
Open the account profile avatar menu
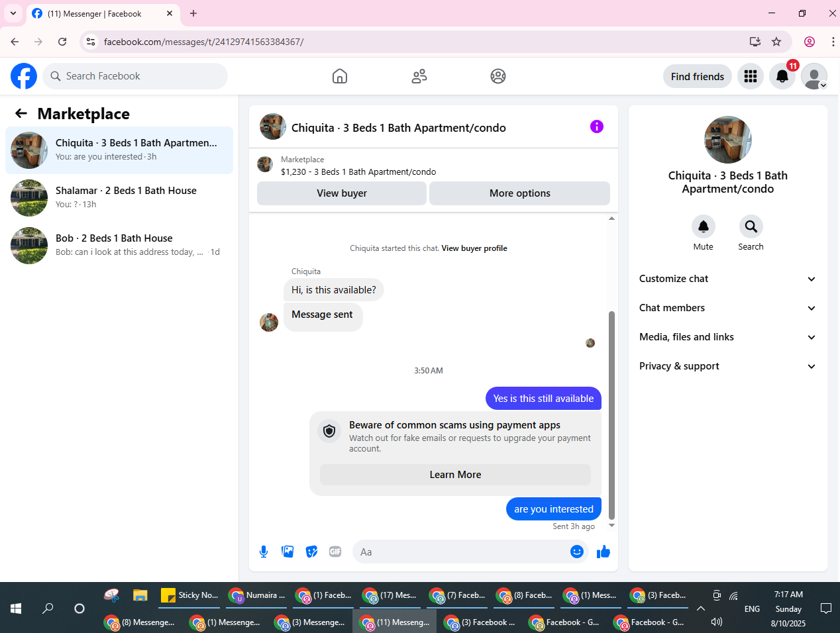(x=814, y=76)
